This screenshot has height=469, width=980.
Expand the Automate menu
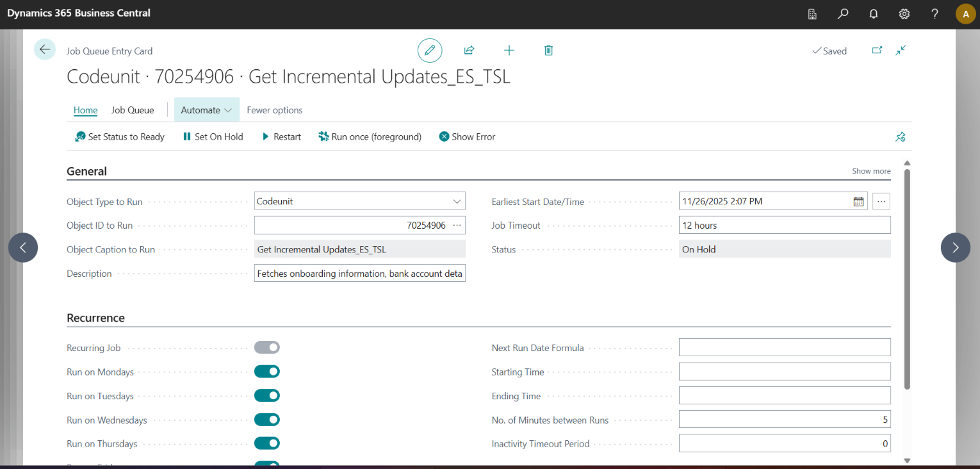point(207,110)
